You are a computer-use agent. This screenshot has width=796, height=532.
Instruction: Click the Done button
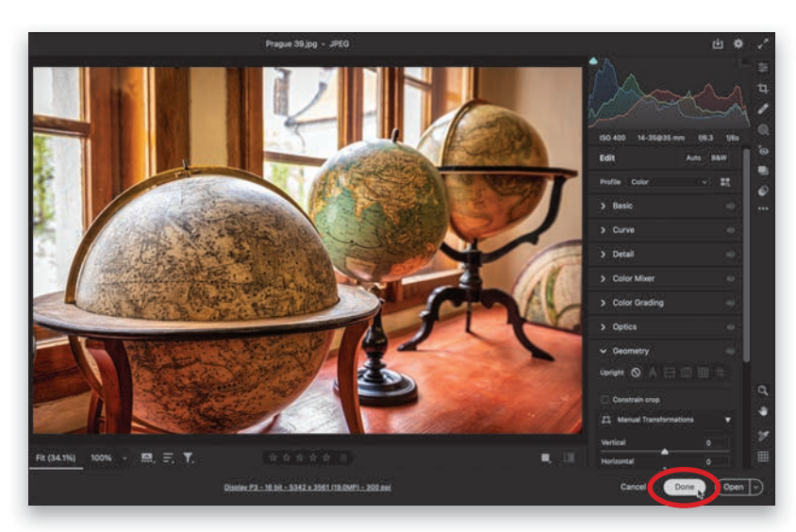point(684,487)
